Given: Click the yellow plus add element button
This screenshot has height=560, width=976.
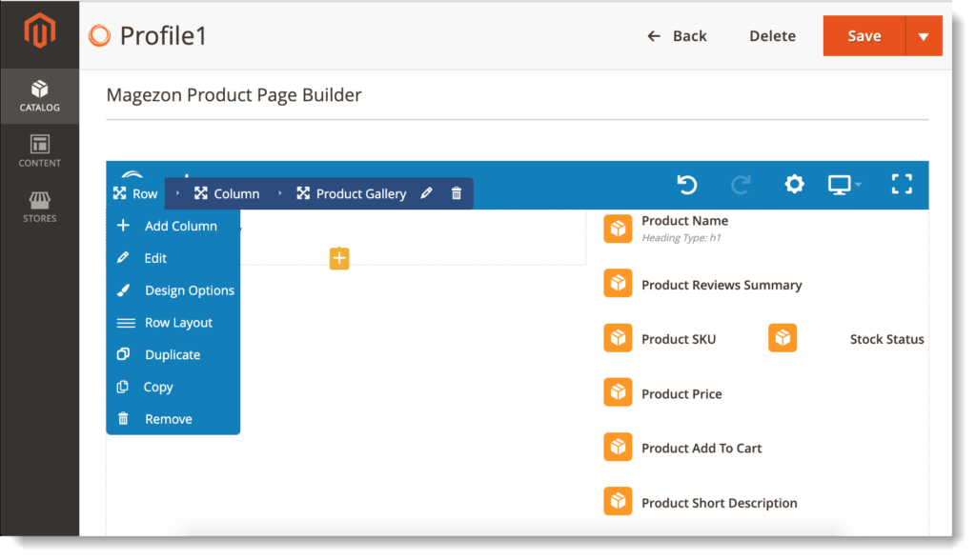Looking at the screenshot, I should click(339, 258).
